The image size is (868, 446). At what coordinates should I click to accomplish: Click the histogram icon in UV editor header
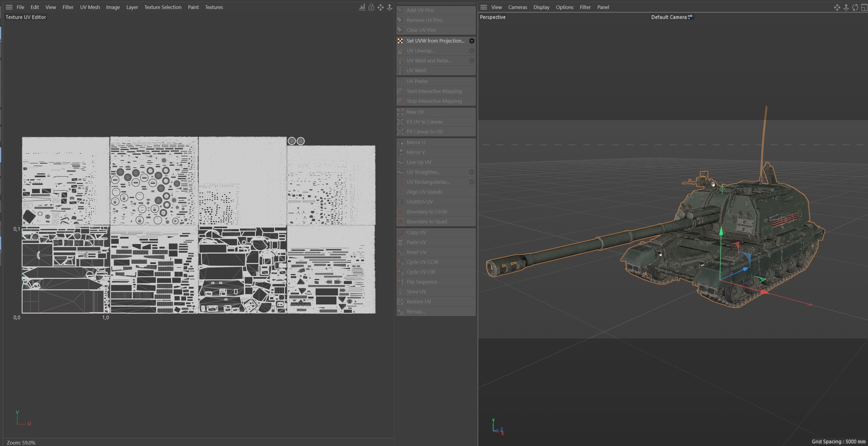(x=362, y=7)
